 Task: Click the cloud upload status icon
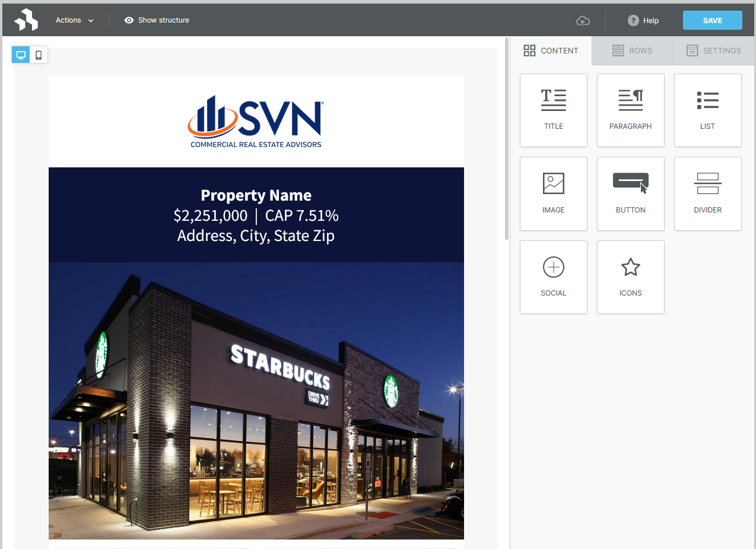coord(583,21)
